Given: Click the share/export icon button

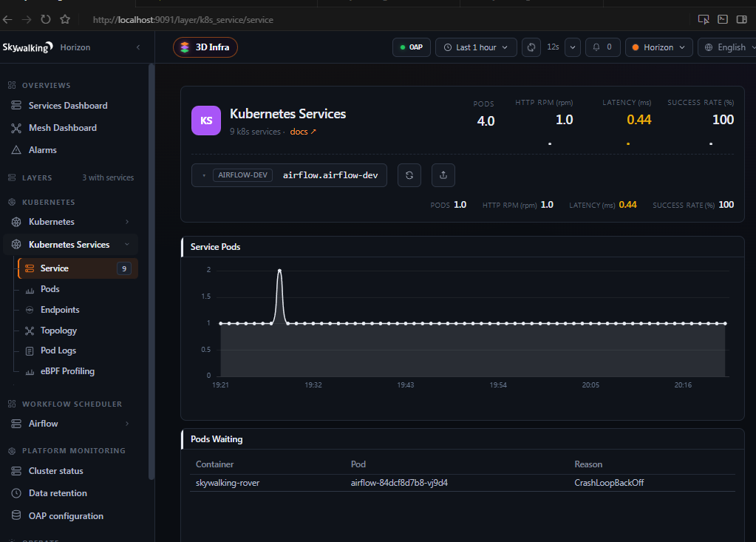Looking at the screenshot, I should coord(443,175).
